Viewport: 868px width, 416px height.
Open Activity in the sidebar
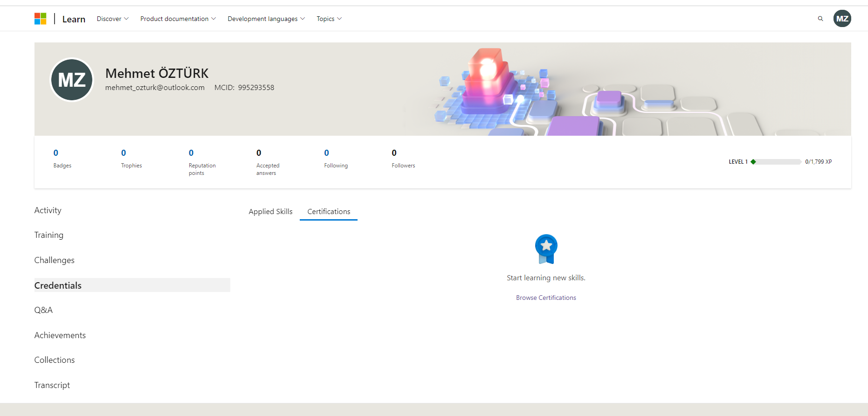48,210
